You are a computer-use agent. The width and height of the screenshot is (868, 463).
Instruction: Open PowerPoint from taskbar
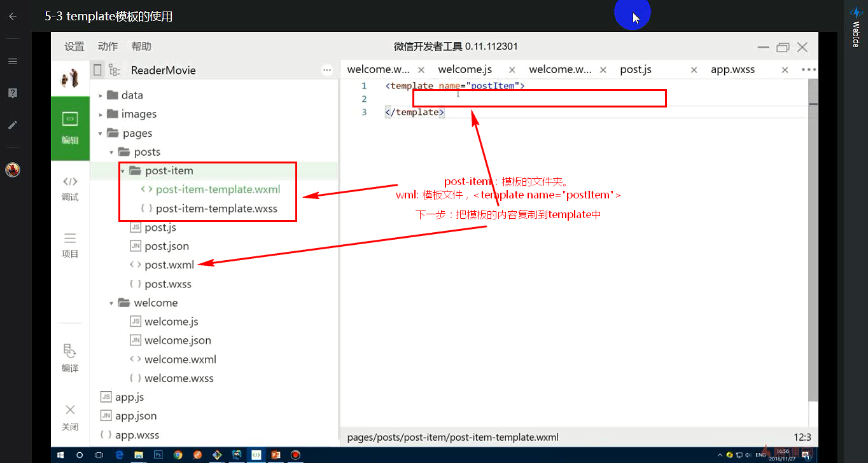point(276,455)
